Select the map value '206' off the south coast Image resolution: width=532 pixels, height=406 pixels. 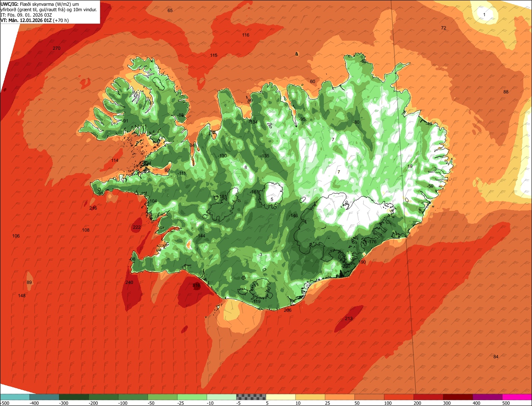(288, 310)
